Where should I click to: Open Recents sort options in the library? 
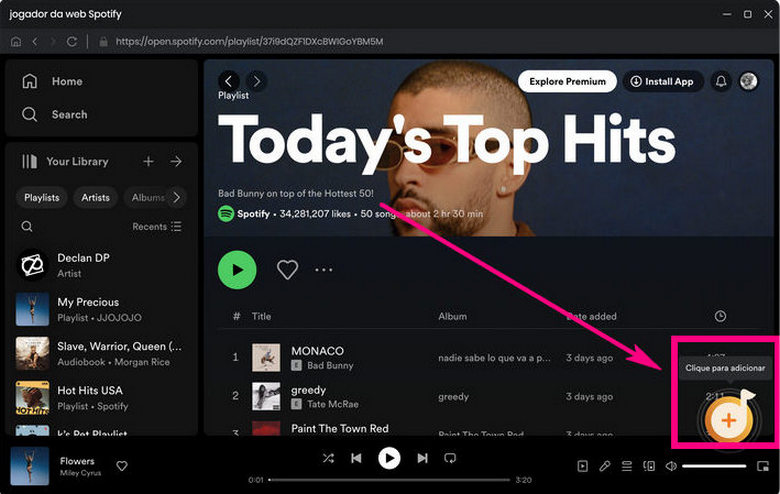coord(157,227)
